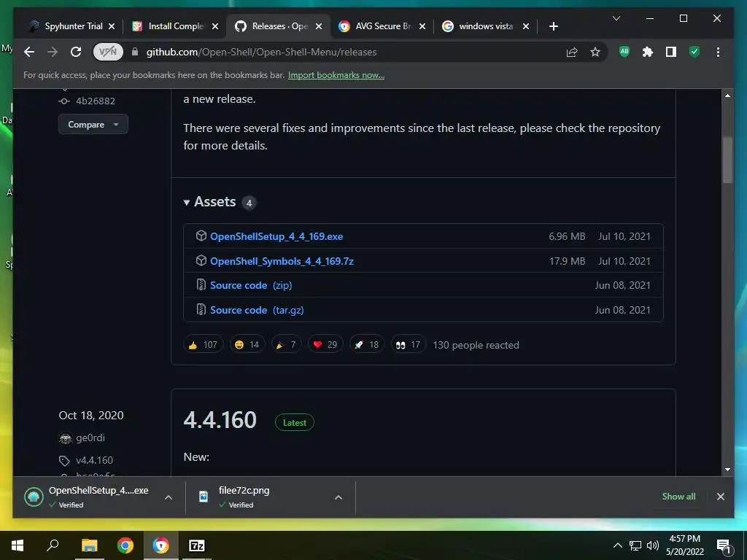Share this page via share icon
Viewport: 747px width, 560px height.
tap(572, 52)
